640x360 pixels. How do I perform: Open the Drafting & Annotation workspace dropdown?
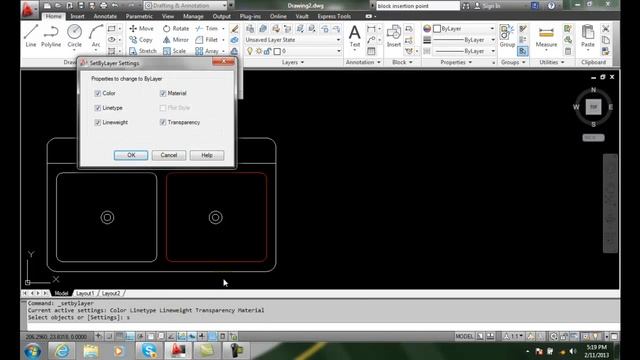click(x=186, y=6)
